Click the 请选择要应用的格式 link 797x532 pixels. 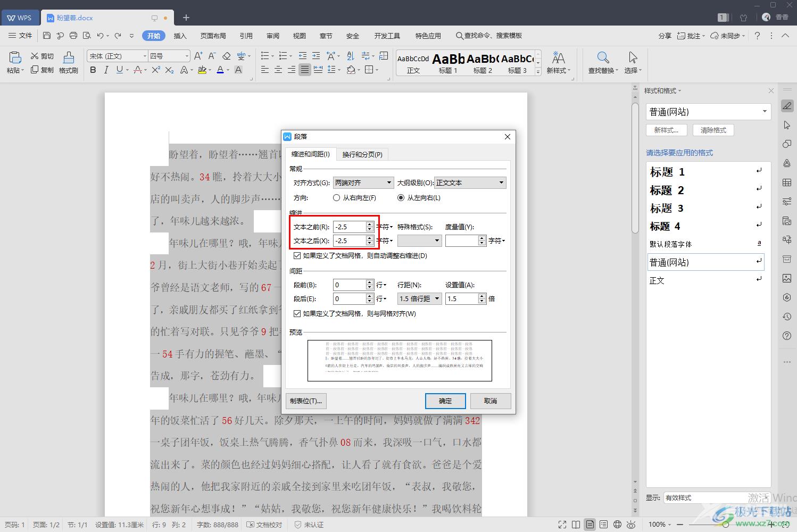tap(679, 153)
